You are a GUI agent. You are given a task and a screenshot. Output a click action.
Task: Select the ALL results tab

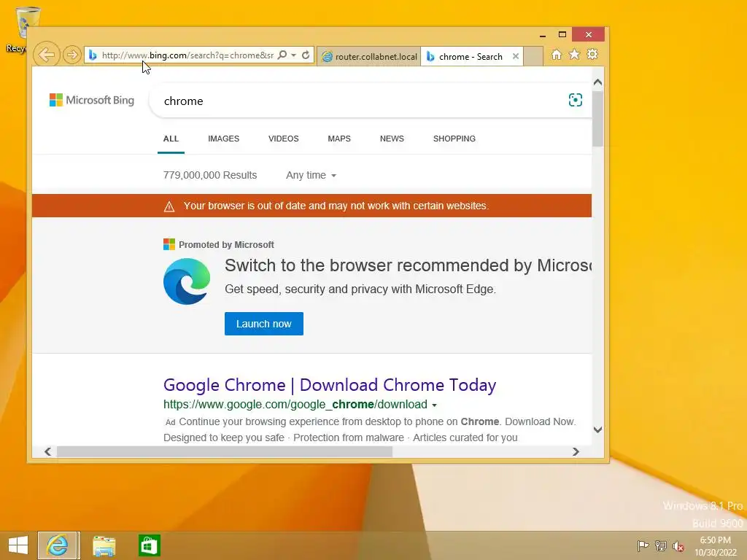point(171,139)
